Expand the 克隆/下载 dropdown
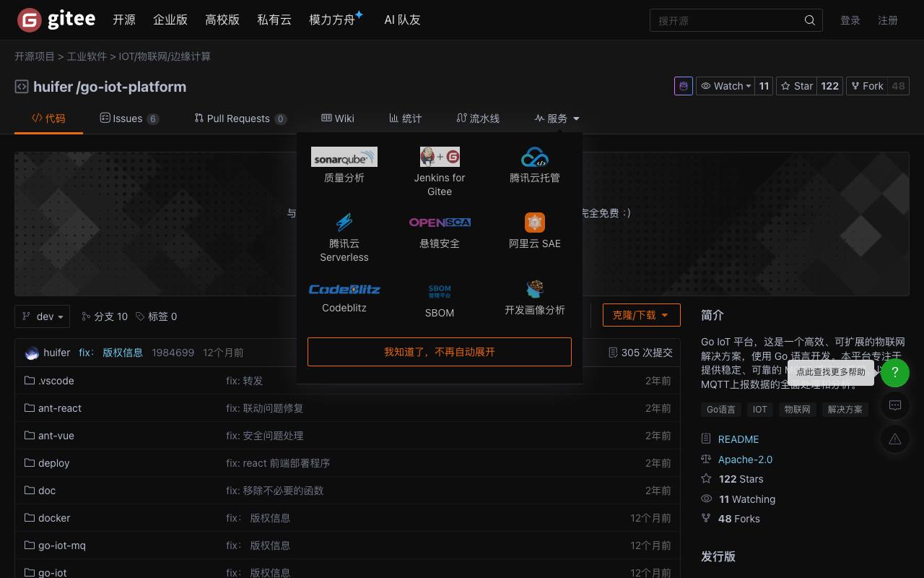This screenshot has height=578, width=924. tap(641, 315)
